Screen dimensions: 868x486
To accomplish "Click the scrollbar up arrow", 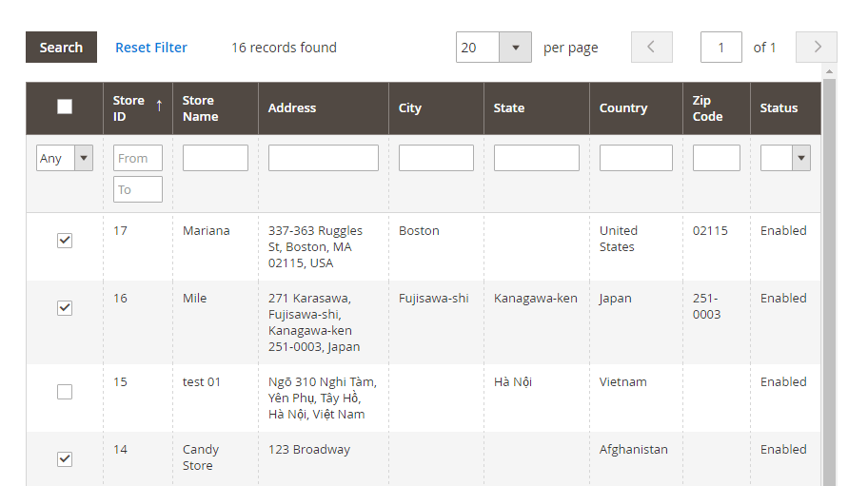I will [829, 72].
